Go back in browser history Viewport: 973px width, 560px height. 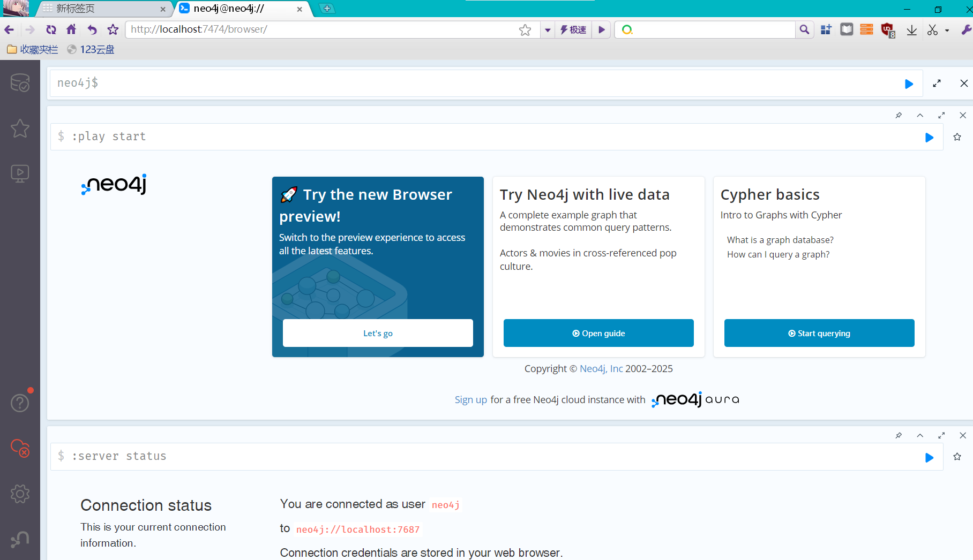9,29
